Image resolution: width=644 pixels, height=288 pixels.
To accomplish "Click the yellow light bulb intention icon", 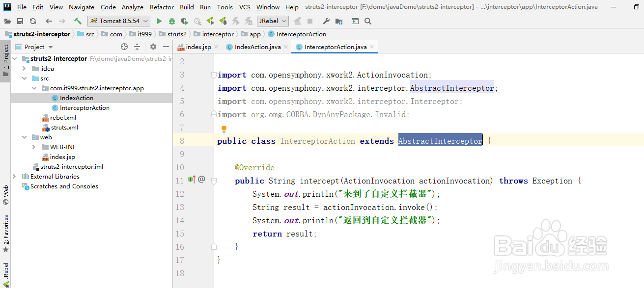I will tap(224, 129).
